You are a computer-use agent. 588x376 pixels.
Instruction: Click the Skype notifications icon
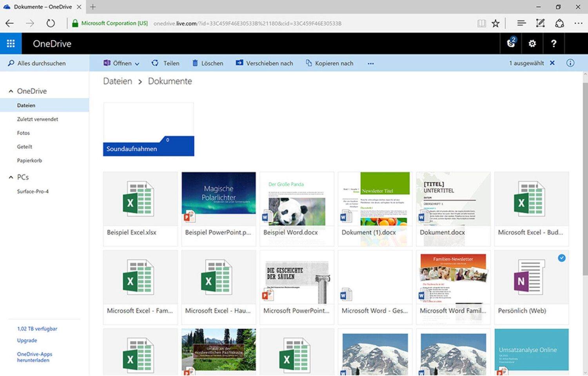click(511, 44)
